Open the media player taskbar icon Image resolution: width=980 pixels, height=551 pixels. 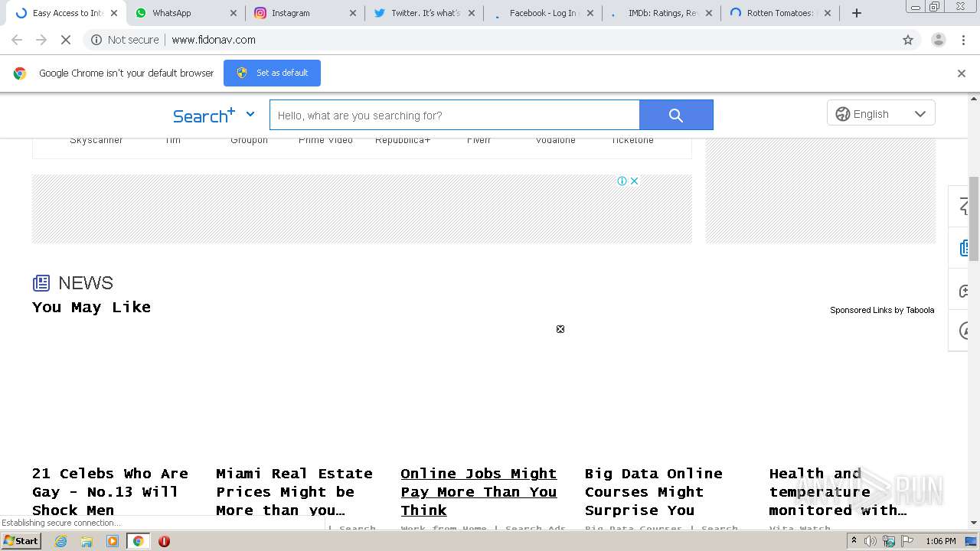tap(113, 541)
